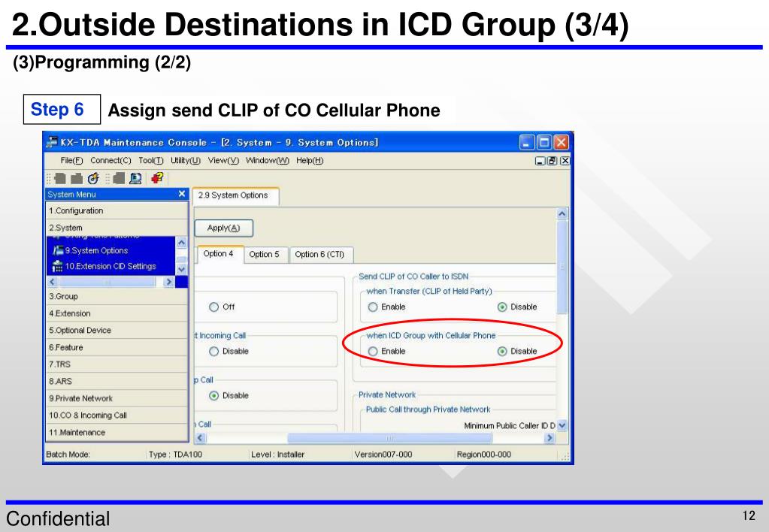Open help via red cross question-mark icon

(157, 178)
